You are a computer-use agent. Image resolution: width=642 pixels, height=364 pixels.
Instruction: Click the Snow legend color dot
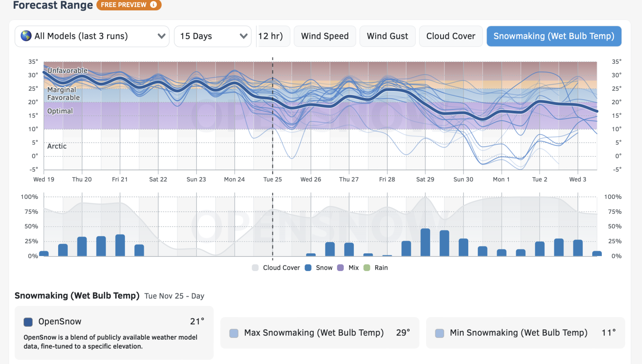(x=308, y=267)
